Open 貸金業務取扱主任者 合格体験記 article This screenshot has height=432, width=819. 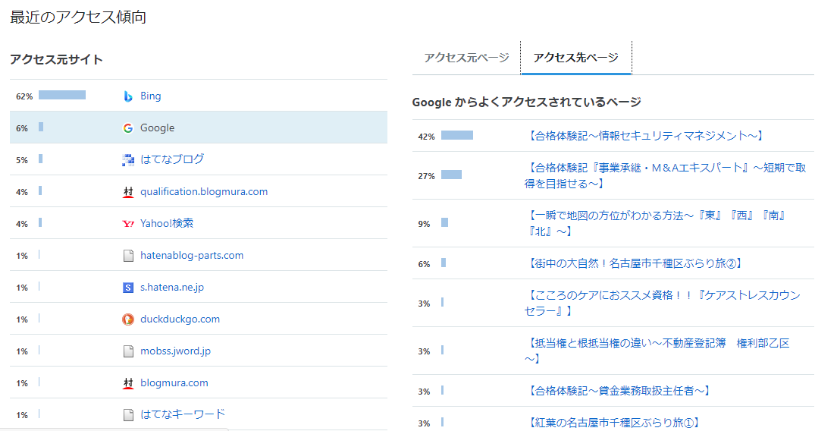coord(617,391)
